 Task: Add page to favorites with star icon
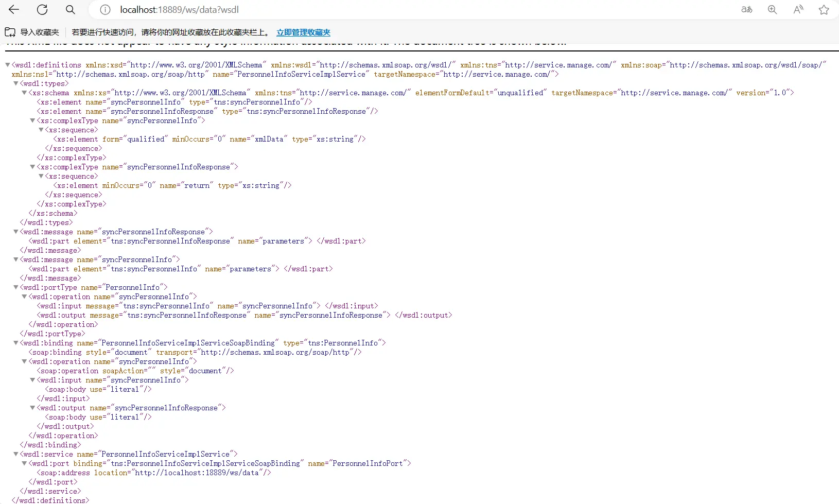[824, 9]
